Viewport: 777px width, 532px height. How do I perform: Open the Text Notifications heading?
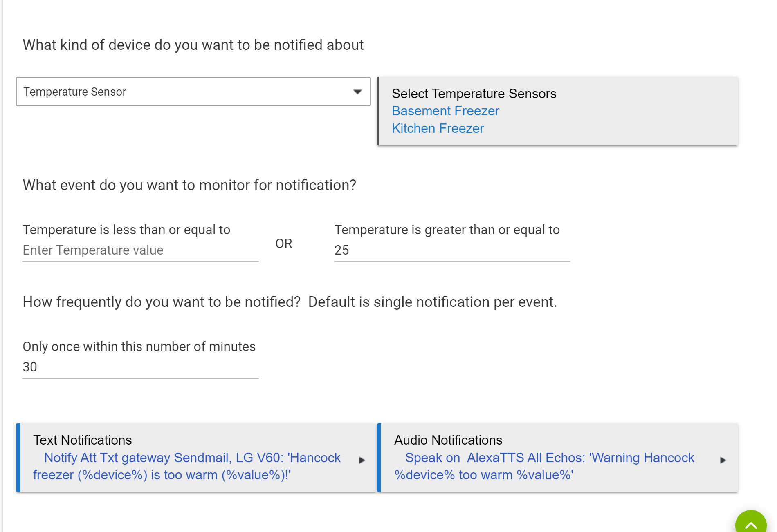82,440
